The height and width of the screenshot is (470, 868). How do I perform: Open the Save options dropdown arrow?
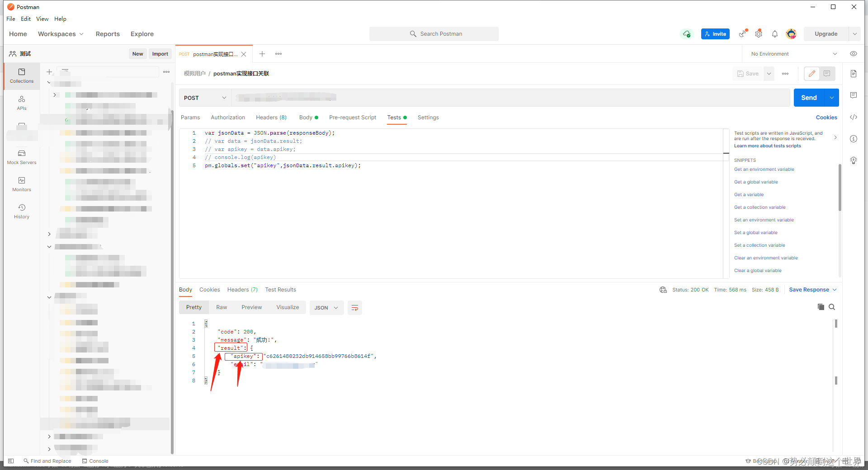point(769,74)
